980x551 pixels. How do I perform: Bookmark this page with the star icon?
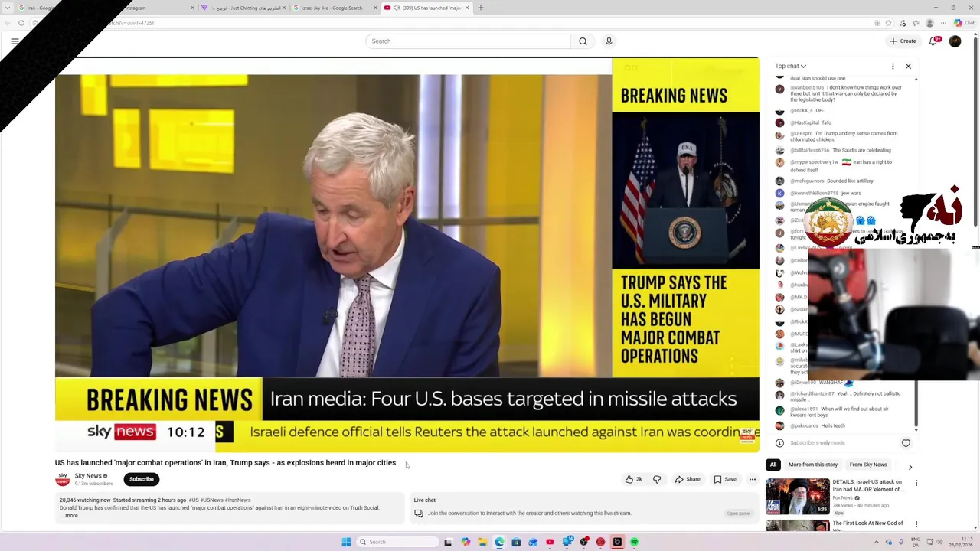click(890, 23)
